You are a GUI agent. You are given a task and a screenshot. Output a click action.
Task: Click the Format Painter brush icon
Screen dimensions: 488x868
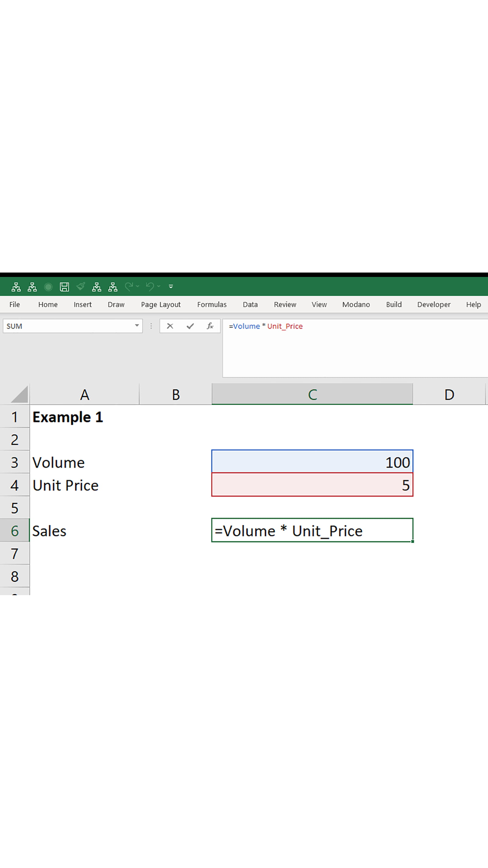click(81, 287)
